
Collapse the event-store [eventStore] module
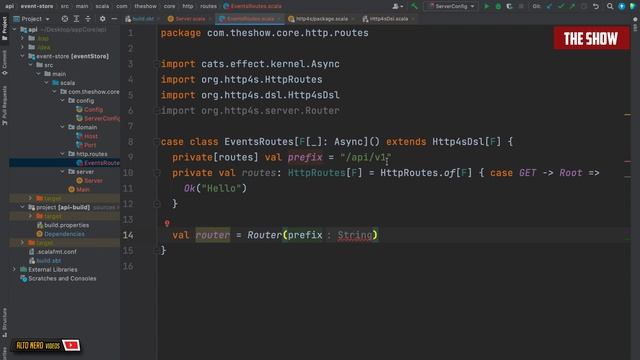pos(22,56)
